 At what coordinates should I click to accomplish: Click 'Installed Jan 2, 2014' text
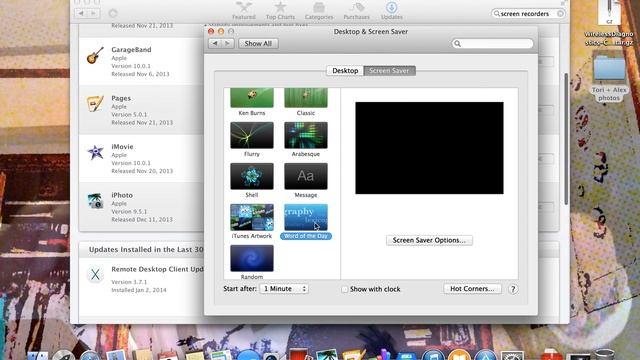pos(139,290)
